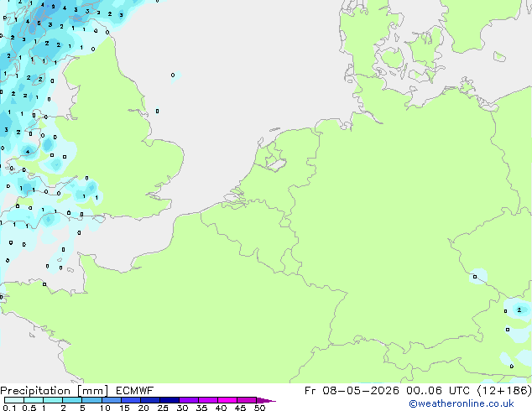Click the legend value '0.1'
The image size is (532, 411).
click(9, 408)
